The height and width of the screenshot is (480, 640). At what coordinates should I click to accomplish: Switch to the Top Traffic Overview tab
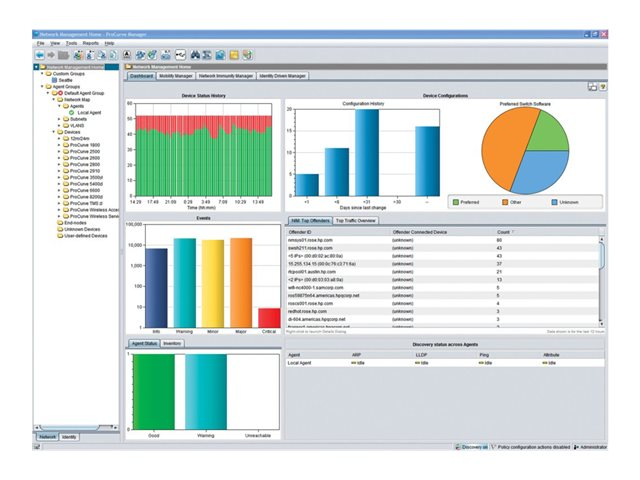tap(355, 219)
